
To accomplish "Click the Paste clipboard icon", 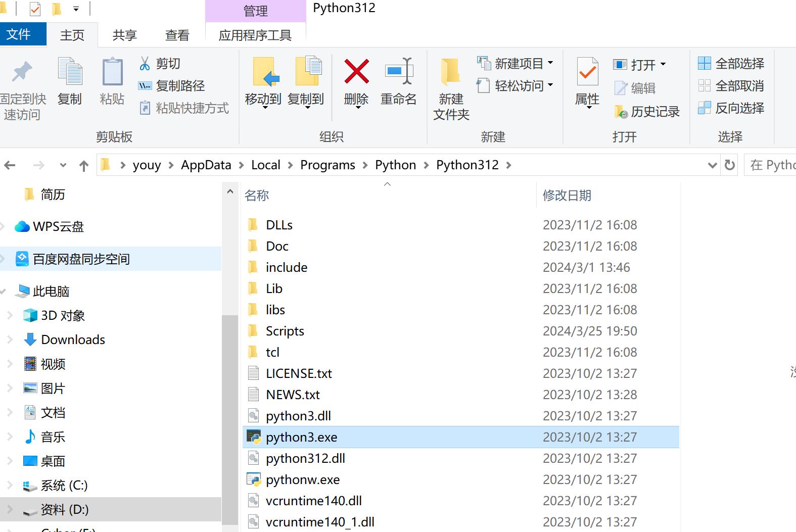I will [x=112, y=71].
